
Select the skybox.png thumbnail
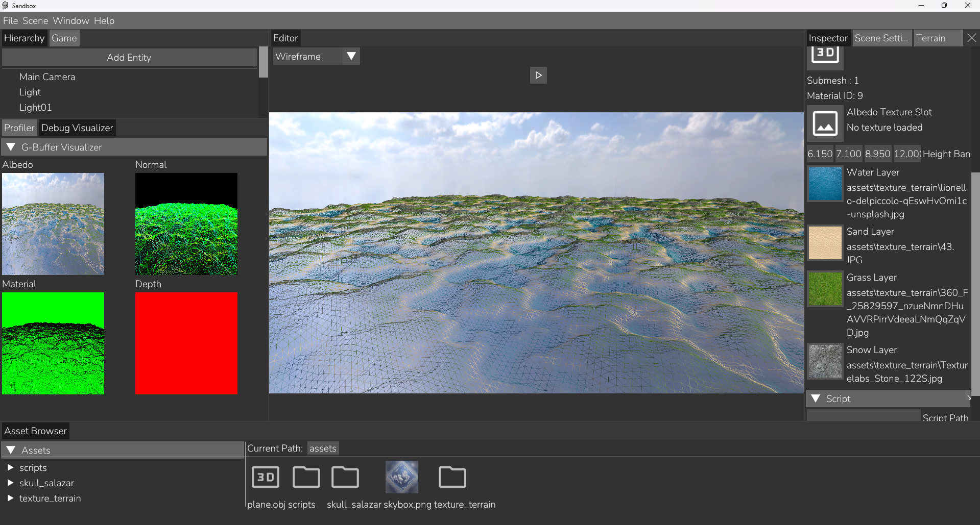[x=402, y=477]
